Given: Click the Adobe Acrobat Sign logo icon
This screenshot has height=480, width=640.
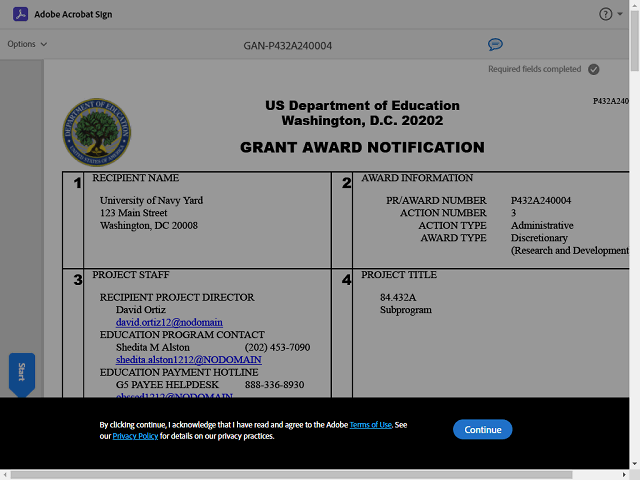Looking at the screenshot, I should 20,14.
